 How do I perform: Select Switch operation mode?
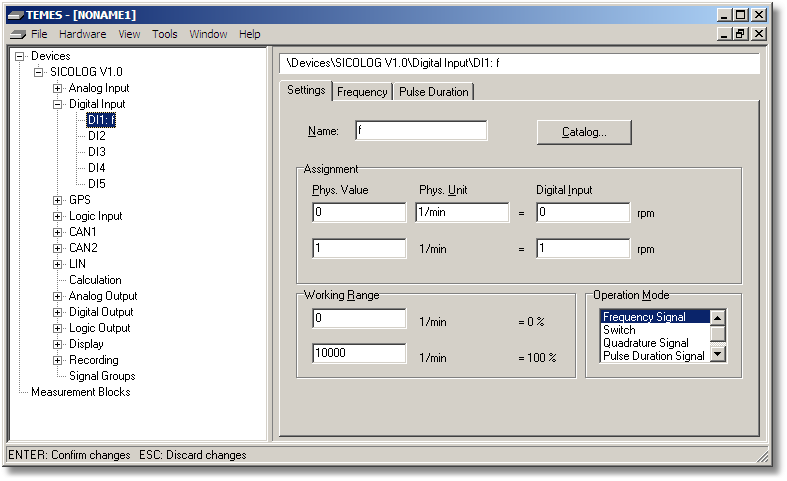point(655,330)
